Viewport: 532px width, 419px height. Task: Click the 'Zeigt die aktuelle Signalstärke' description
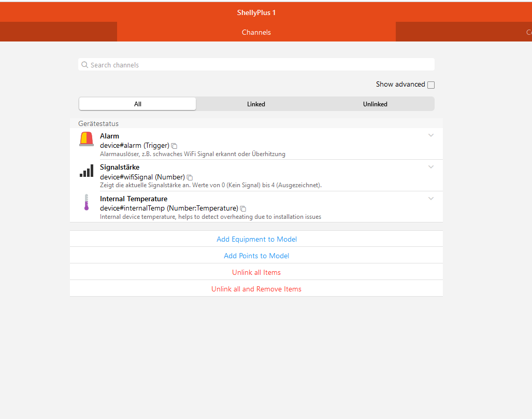[x=211, y=185]
